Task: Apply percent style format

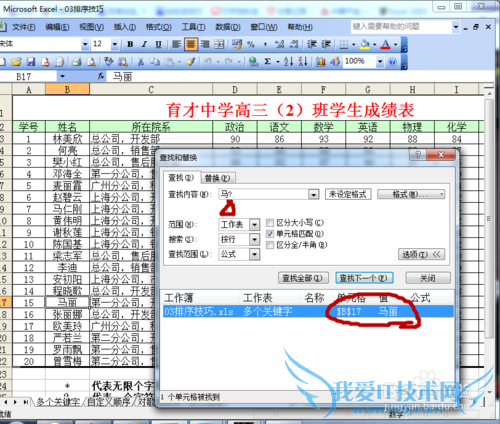Action: coord(251,44)
